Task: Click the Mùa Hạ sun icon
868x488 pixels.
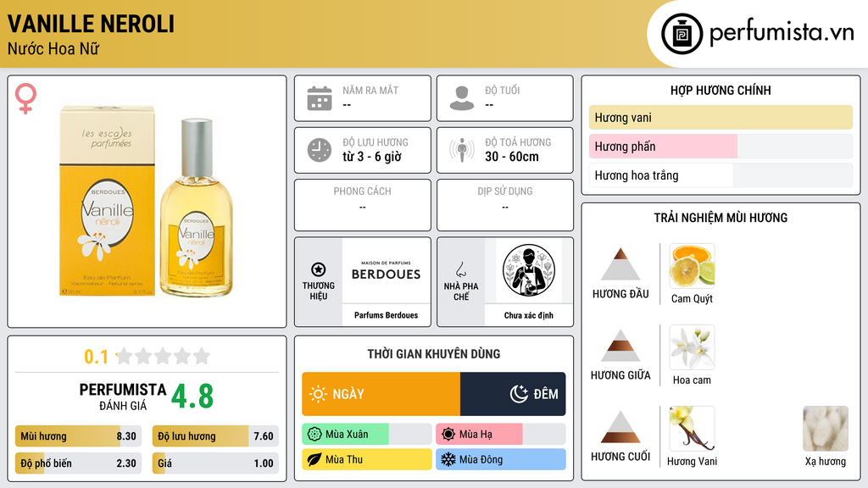Action: pos(448,435)
